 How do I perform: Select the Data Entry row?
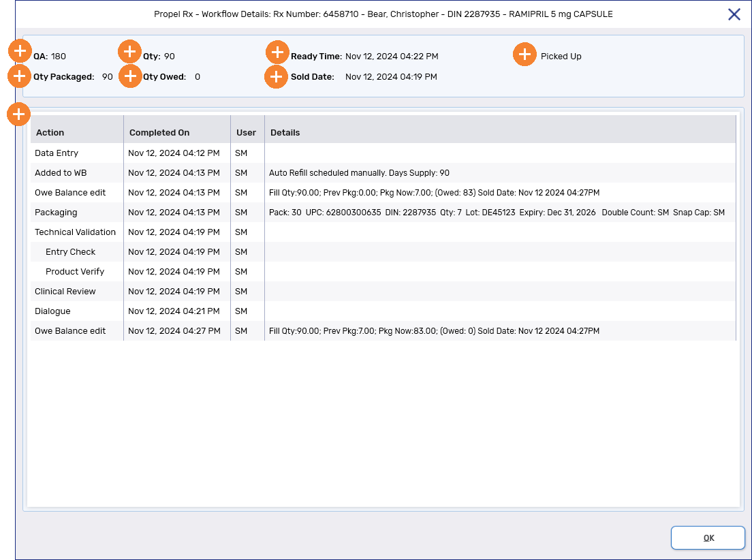tap(57, 153)
